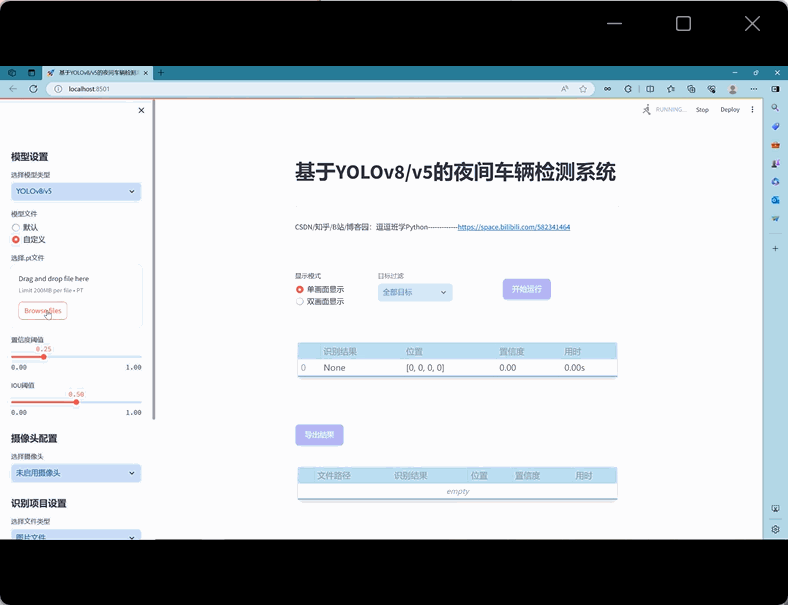Image resolution: width=788 pixels, height=605 pixels.
Task: Click the 导出结果 export button
Action: (x=319, y=435)
